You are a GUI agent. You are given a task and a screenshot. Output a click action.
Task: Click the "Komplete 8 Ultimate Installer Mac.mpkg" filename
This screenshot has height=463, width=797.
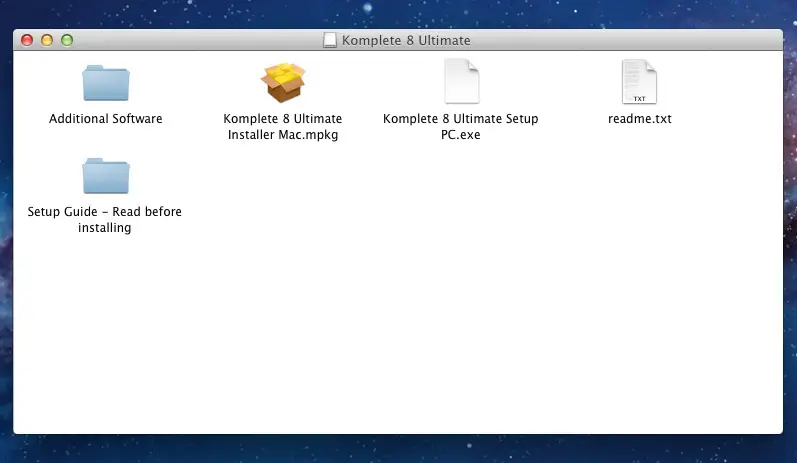coord(283,127)
